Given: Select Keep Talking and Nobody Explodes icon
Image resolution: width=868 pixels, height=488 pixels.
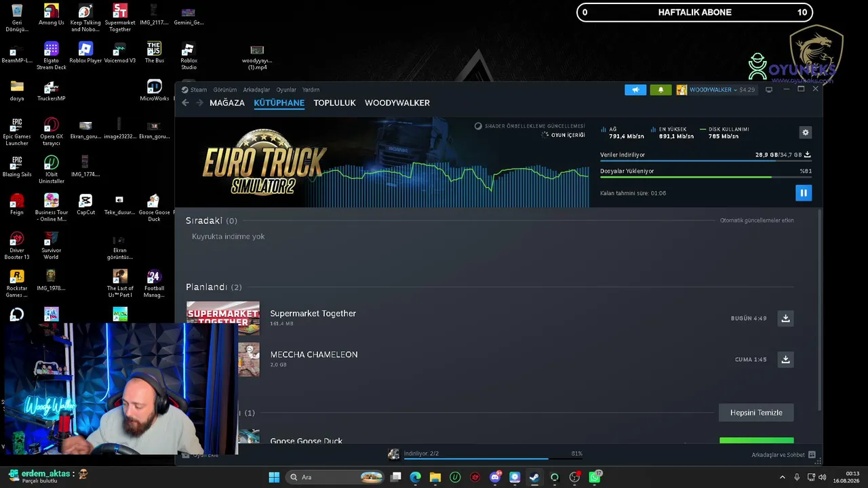Looking at the screenshot, I should pos(85,18).
